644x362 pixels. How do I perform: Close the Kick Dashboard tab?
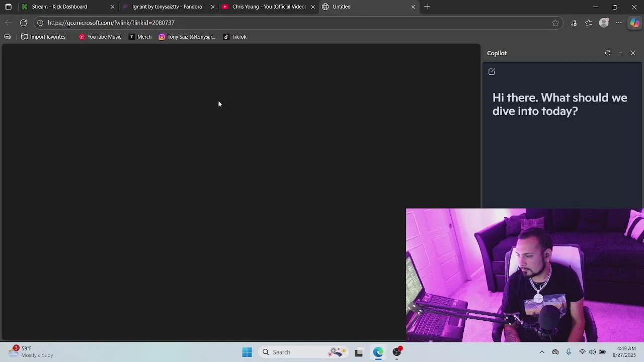pyautogui.click(x=112, y=7)
